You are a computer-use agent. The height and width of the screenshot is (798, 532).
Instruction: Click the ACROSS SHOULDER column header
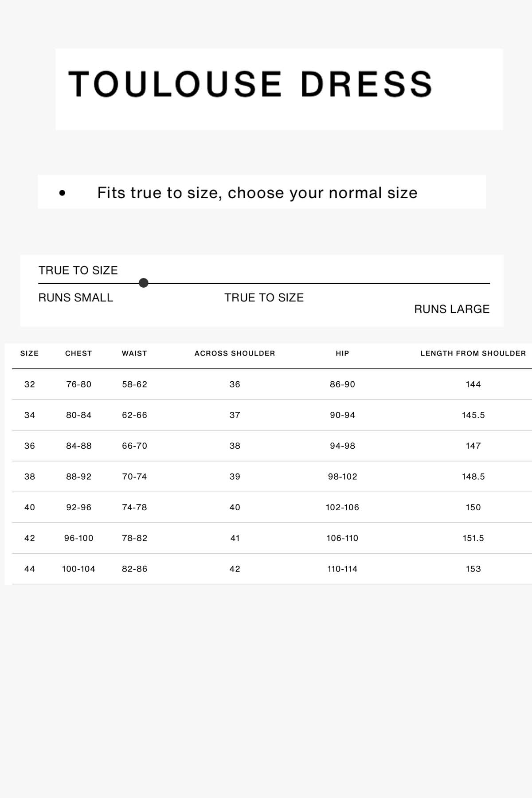pos(235,353)
